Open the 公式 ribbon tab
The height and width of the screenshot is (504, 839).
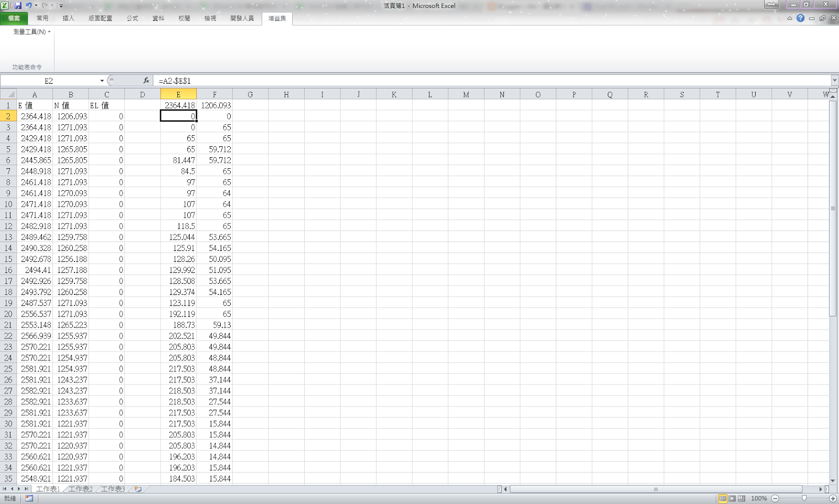132,18
